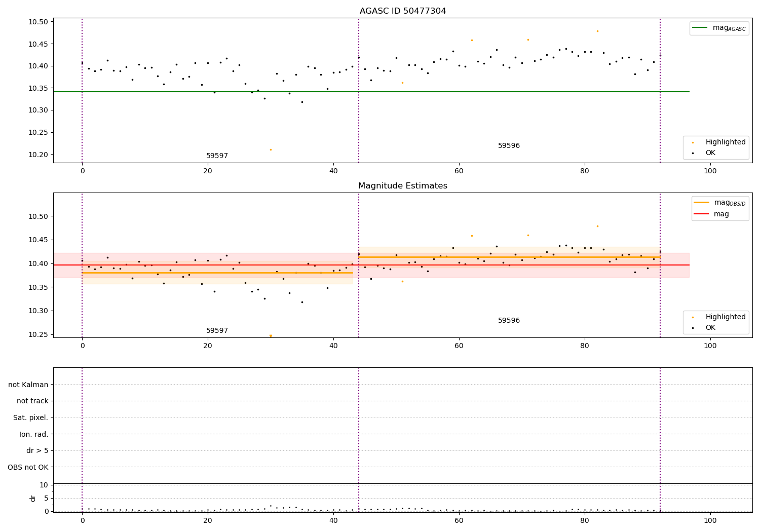Click the red line swatch in middle plot legend
Screen dimensions: 760x532
point(702,214)
